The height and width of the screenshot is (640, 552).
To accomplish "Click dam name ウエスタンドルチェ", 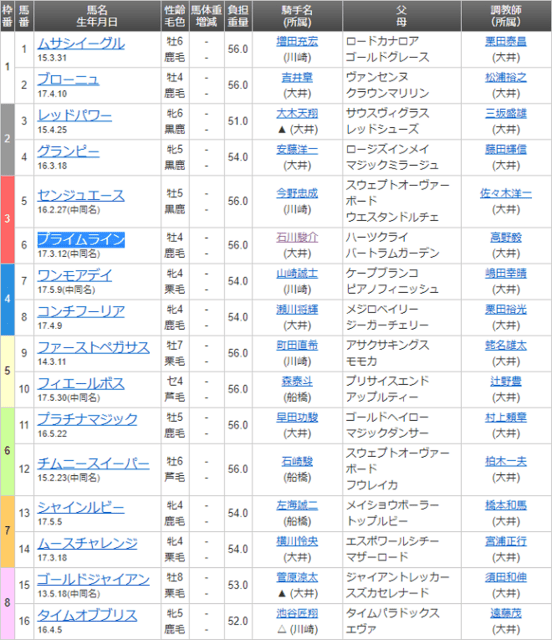I will point(392,217).
